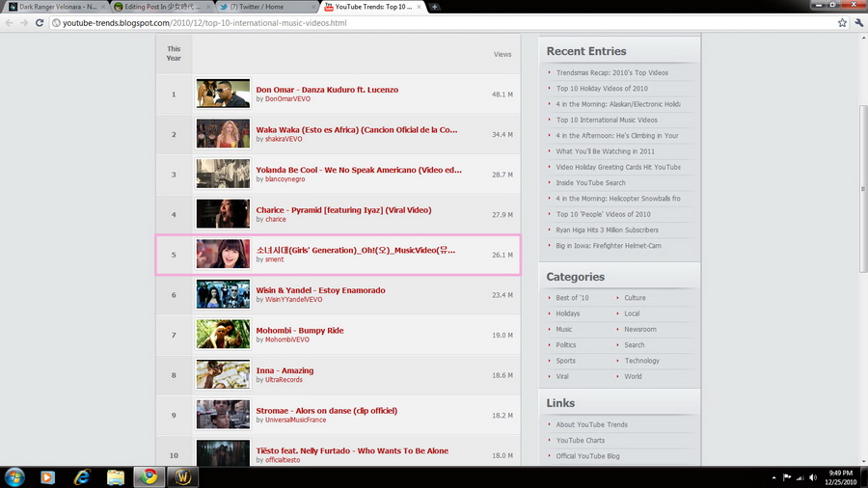Screen dimensions: 868x488
Task: Open the Waka Waka video thumbnail
Action: click(x=223, y=133)
